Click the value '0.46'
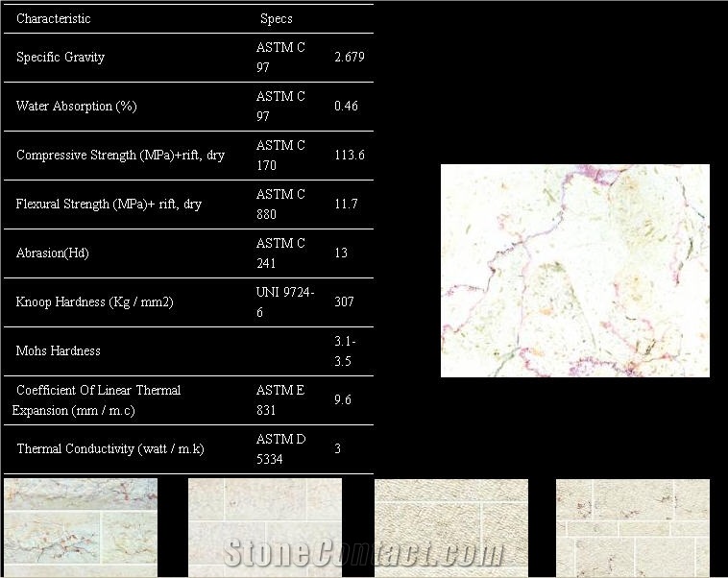 point(346,106)
